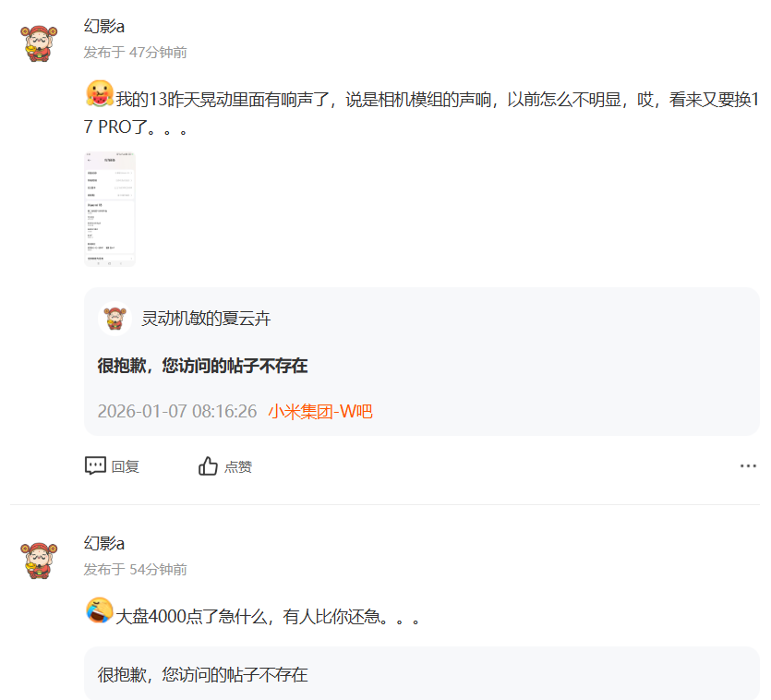The image size is (771, 700).
Task: Click username 灵动机敏的夏云卉
Action: 206,319
